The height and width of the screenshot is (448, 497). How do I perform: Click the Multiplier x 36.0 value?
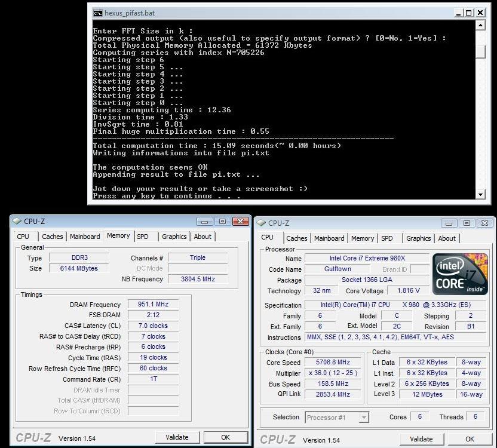(x=333, y=373)
